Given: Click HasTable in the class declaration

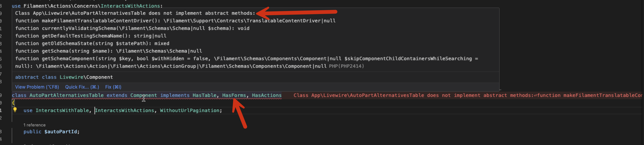Looking at the screenshot, I should click(x=204, y=95).
